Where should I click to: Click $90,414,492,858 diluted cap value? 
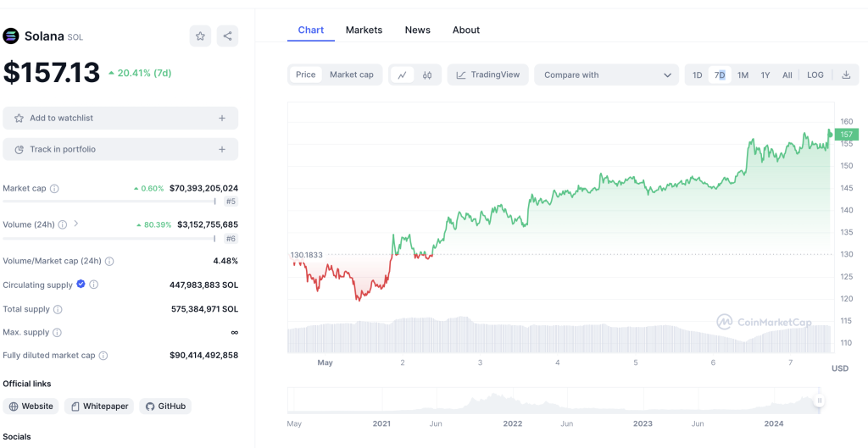pos(203,355)
